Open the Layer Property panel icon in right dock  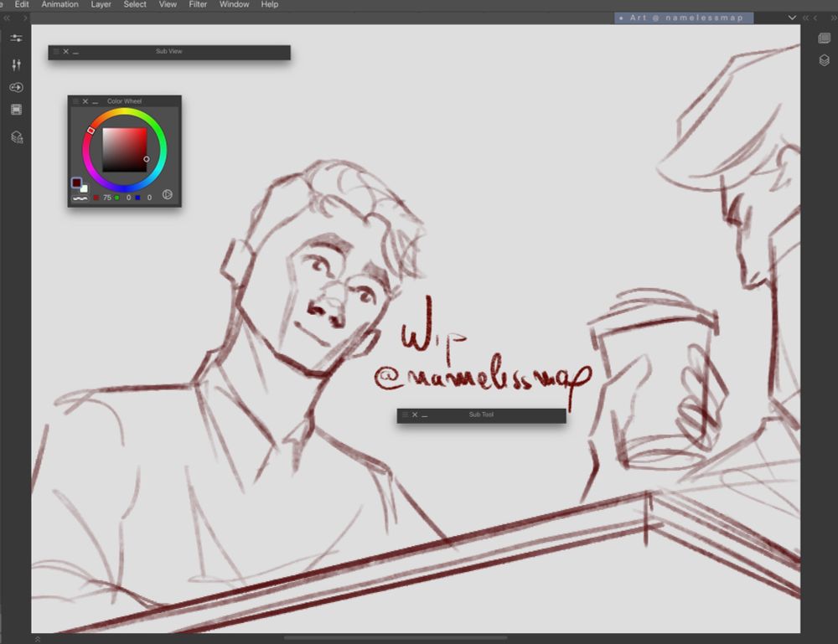point(824,38)
